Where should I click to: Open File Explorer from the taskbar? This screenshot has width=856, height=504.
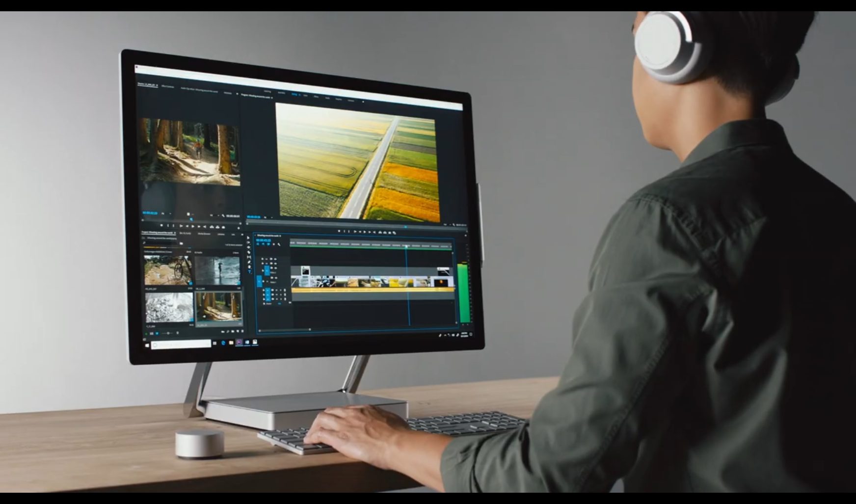point(231,343)
